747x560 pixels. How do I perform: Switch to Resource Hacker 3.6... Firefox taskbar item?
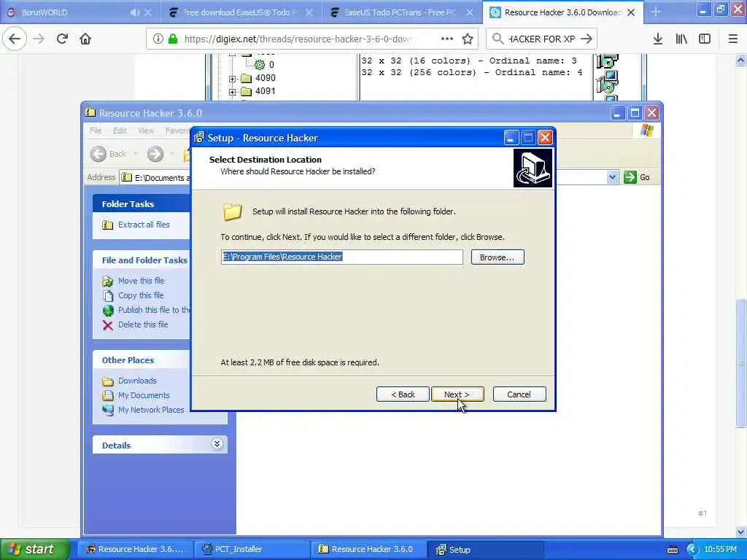136,549
